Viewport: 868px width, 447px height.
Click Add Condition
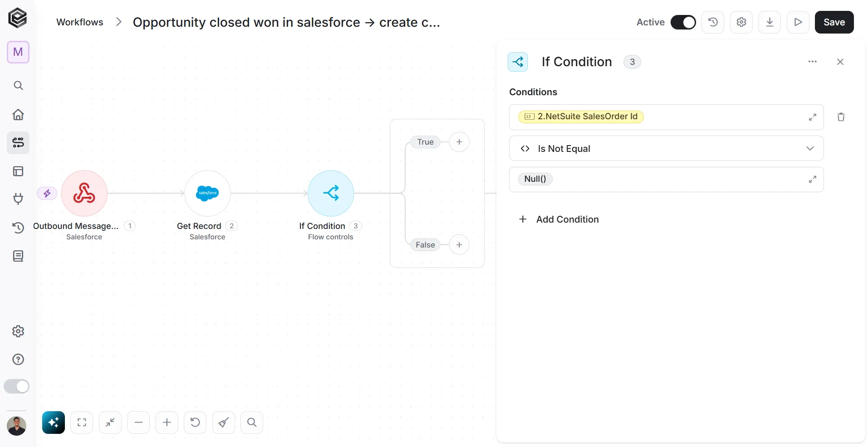(559, 219)
